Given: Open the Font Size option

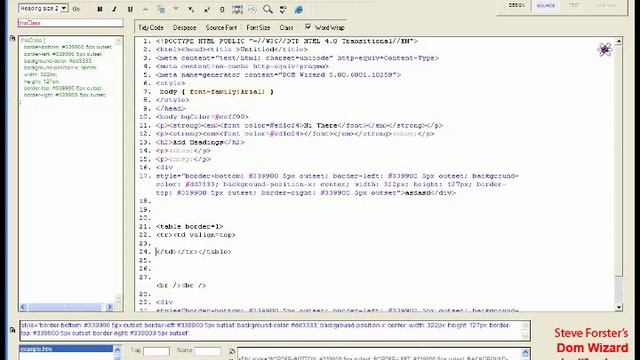Looking at the screenshot, I should click(258, 27).
